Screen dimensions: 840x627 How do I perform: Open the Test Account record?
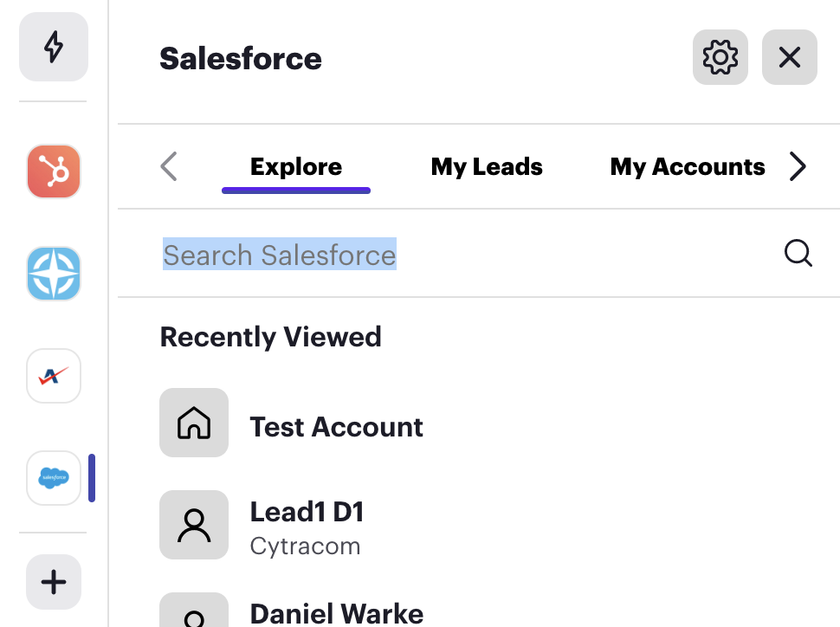coord(336,427)
